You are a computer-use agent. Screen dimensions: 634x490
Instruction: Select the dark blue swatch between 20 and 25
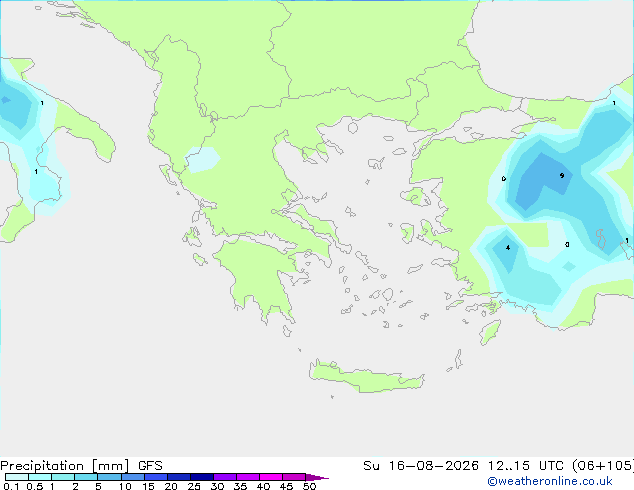point(179,477)
